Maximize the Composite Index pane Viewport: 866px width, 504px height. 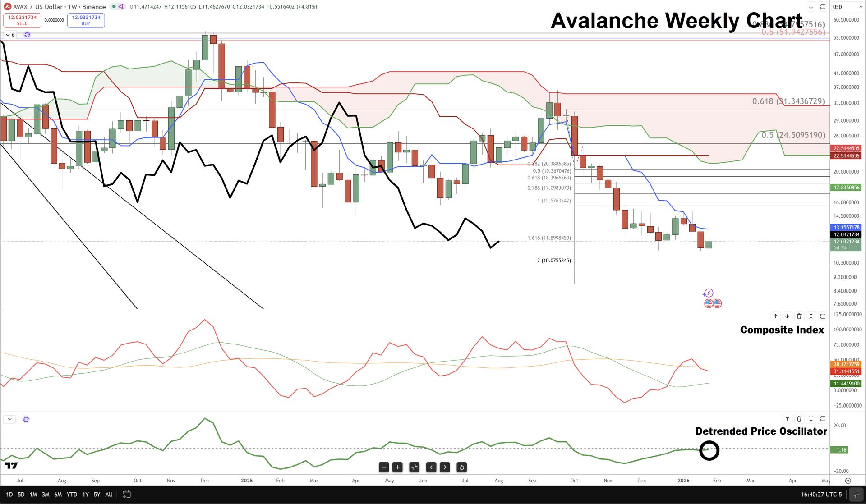823,316
